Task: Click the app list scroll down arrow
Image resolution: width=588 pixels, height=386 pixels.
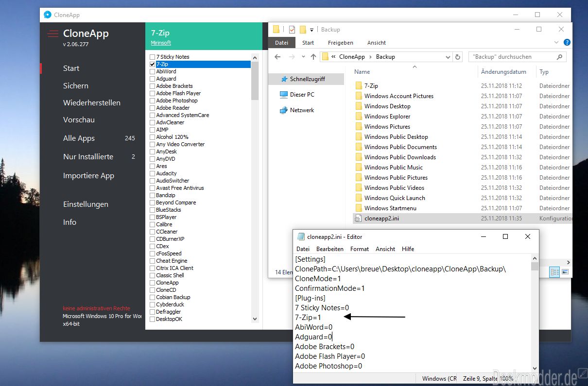Action: [x=255, y=319]
